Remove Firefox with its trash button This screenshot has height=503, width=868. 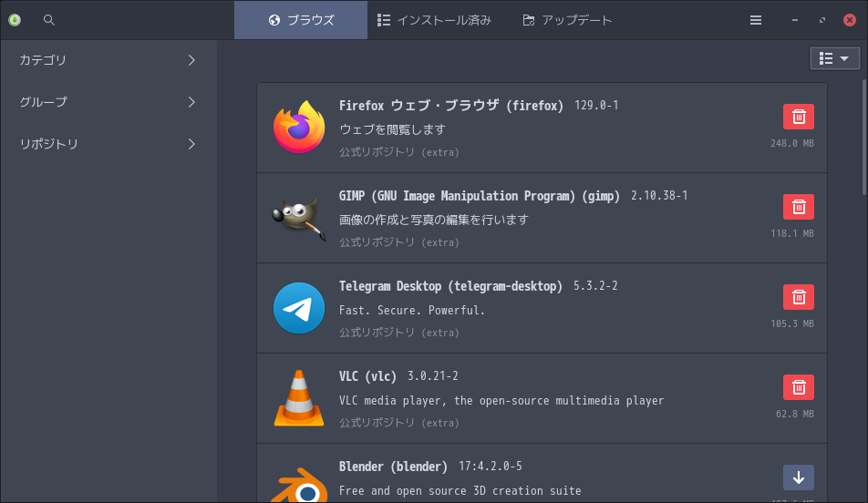click(799, 117)
